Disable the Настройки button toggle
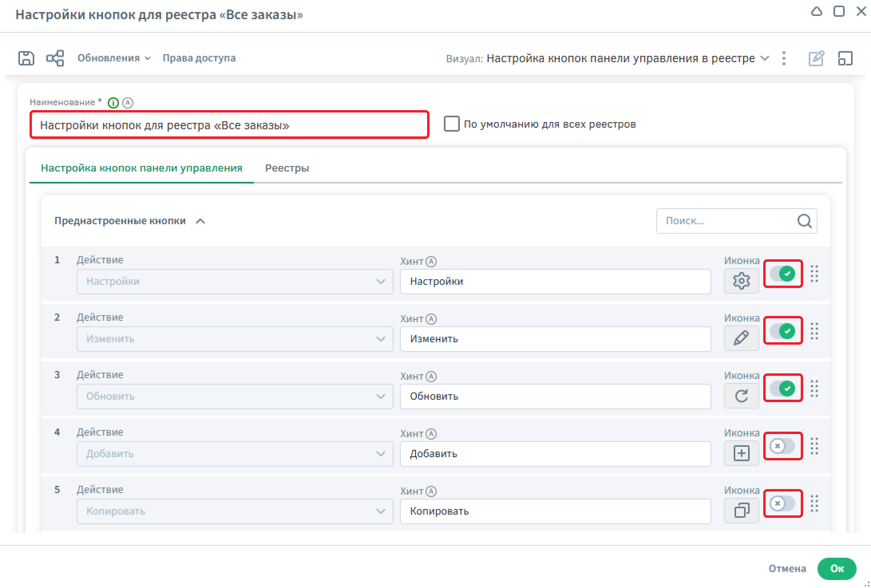The width and height of the screenshot is (871, 588). 782,274
